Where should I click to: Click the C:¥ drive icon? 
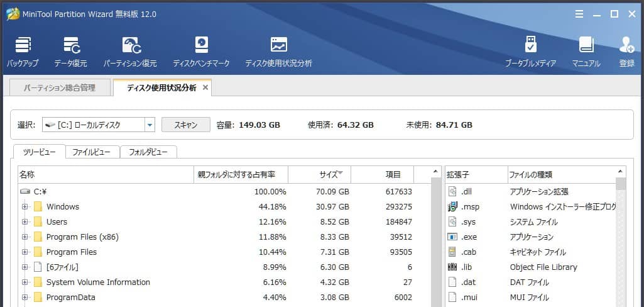point(26,191)
